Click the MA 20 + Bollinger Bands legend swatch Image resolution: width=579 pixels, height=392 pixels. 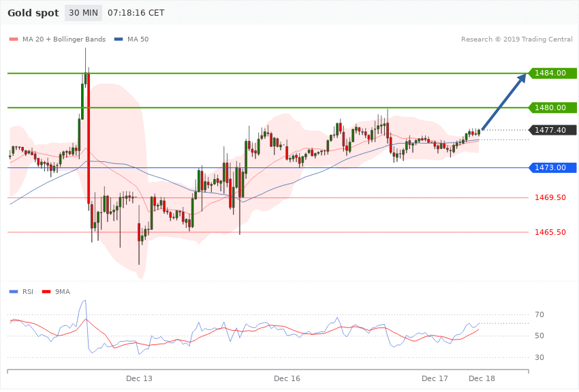14,39
